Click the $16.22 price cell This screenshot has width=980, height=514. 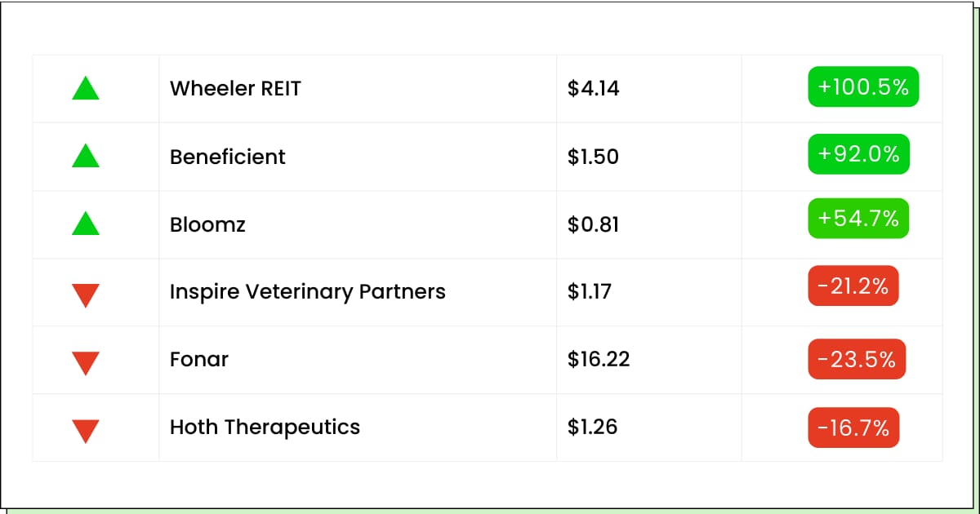[649, 360]
